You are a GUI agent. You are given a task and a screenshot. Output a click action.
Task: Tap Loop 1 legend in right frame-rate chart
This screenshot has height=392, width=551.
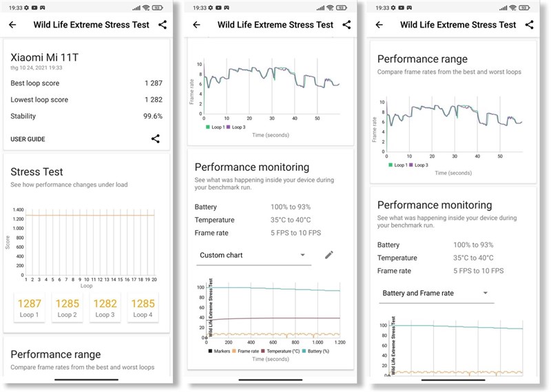(398, 165)
